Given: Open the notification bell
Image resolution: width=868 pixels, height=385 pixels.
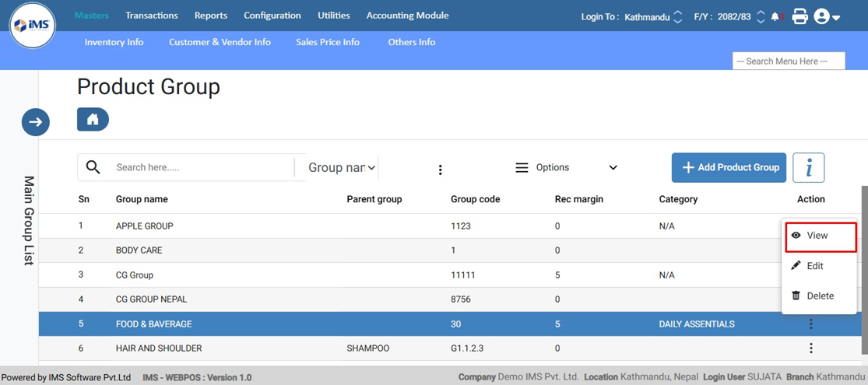Looking at the screenshot, I should pos(777,16).
